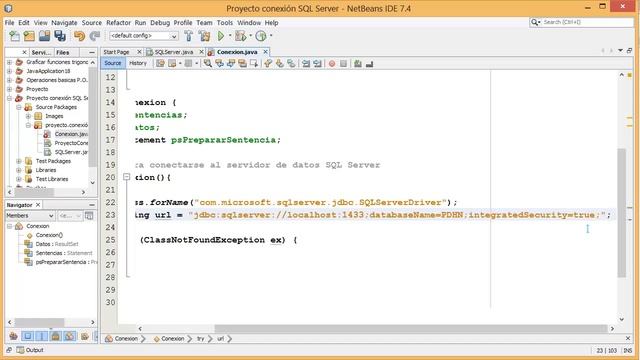Viewport: 640px width, 360px height.
Task: Open the Output window button
Action: [x=30, y=350]
